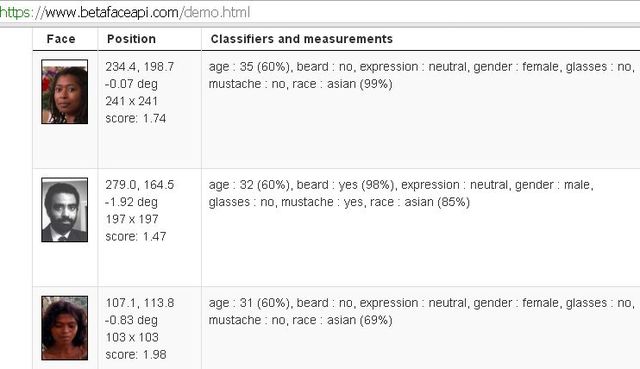Click the first female face thumbnail
This screenshot has width=640, height=369.
coord(64,91)
